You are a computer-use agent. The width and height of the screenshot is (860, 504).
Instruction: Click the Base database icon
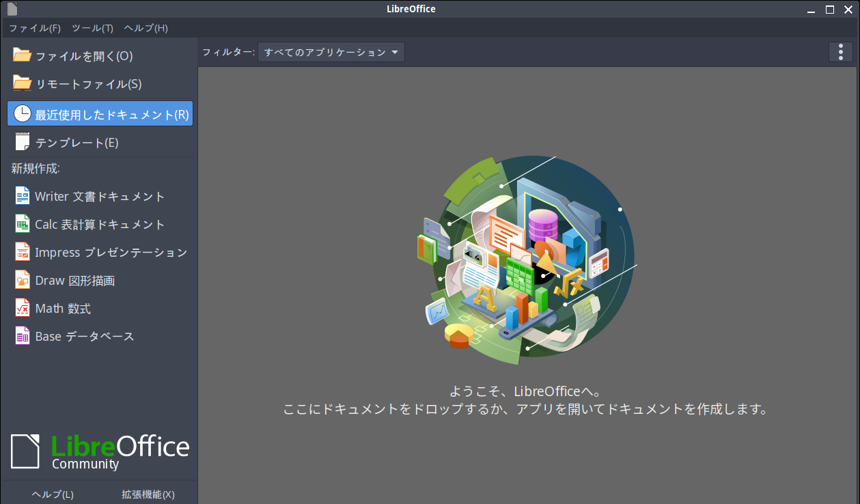pos(23,336)
